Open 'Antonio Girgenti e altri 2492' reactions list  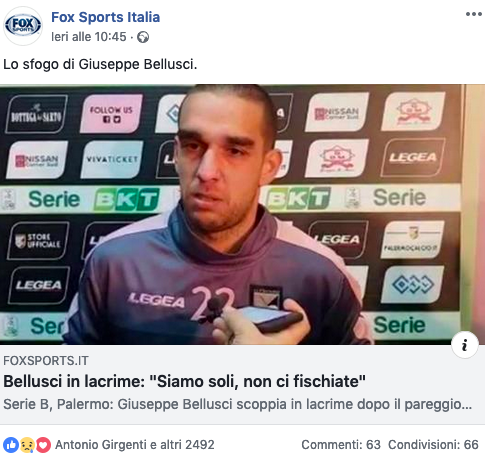click(x=135, y=445)
